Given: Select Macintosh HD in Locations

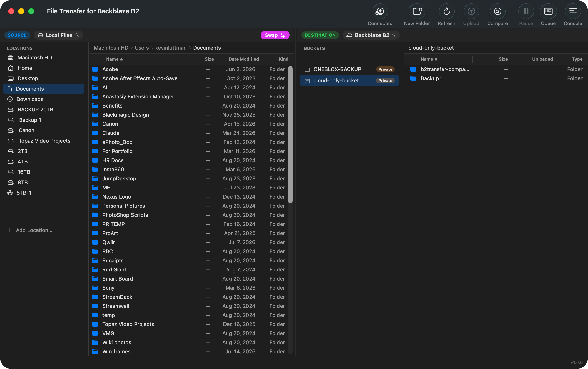Looking at the screenshot, I should 43,58.
